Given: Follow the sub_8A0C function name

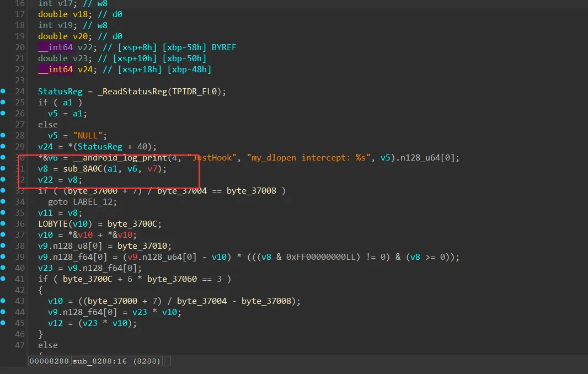Looking at the screenshot, I should pyautogui.click(x=83, y=169).
